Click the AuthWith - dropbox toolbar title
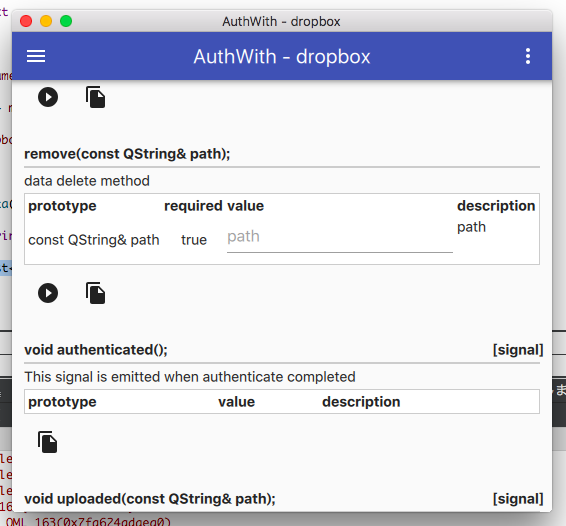 click(x=282, y=57)
